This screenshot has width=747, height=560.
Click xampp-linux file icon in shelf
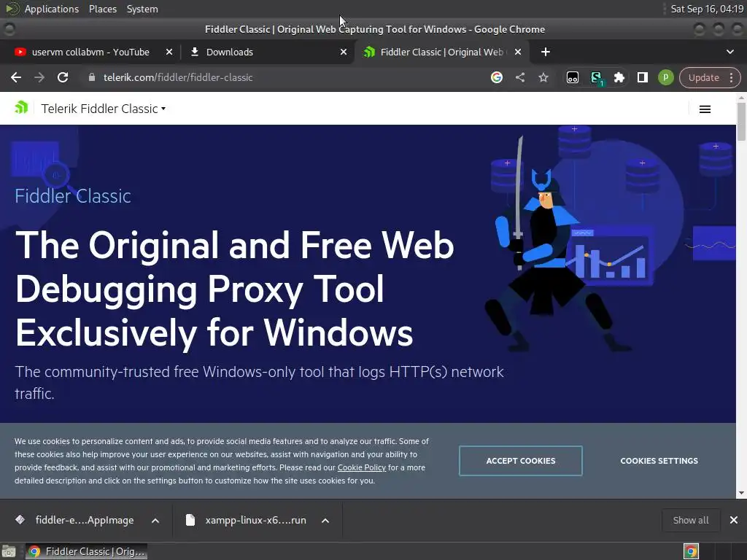click(190, 520)
